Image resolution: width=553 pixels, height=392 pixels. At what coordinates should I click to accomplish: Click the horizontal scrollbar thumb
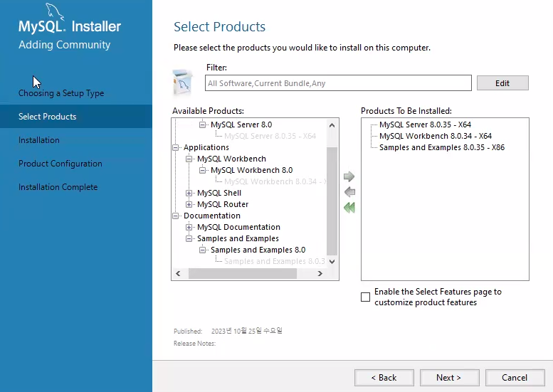click(x=243, y=274)
